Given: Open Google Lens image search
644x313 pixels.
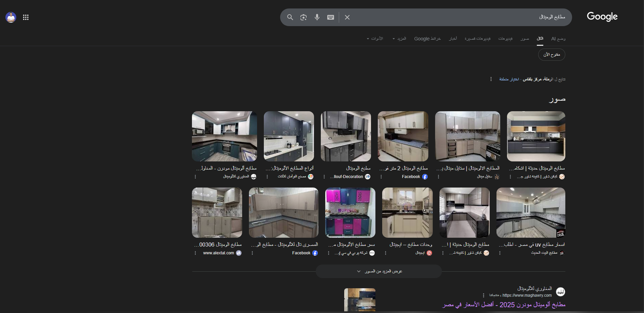Looking at the screenshot, I should pos(304,17).
